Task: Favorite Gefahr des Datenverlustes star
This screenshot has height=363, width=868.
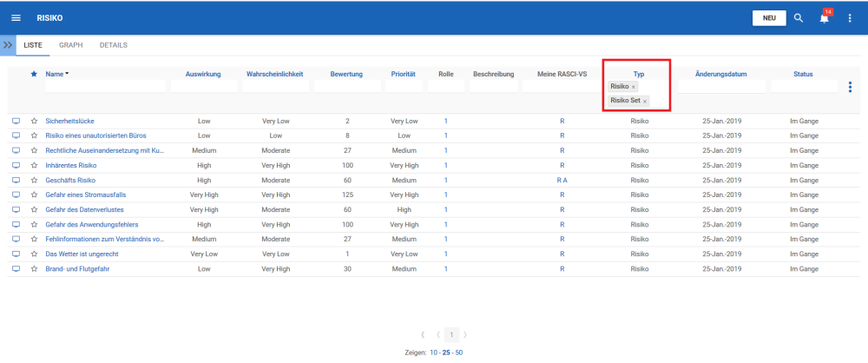Action: click(x=34, y=209)
